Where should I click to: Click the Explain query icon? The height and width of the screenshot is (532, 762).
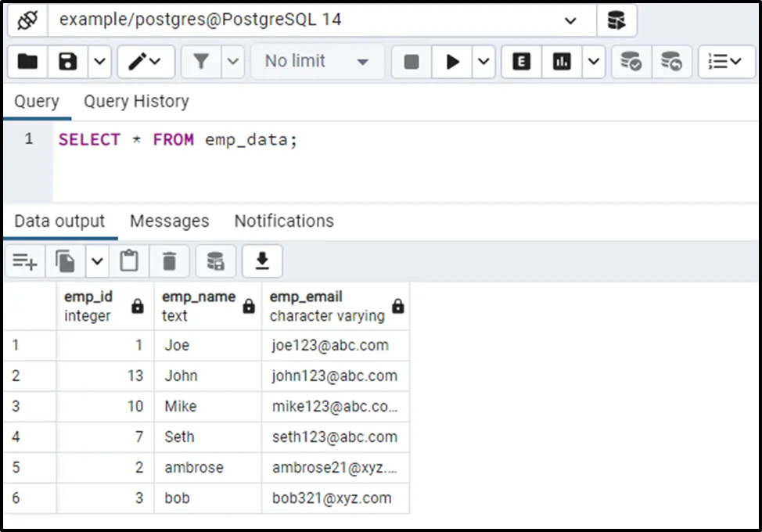point(521,62)
